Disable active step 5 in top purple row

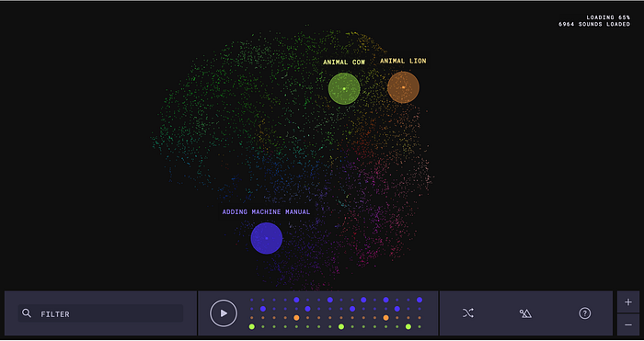[296, 300]
